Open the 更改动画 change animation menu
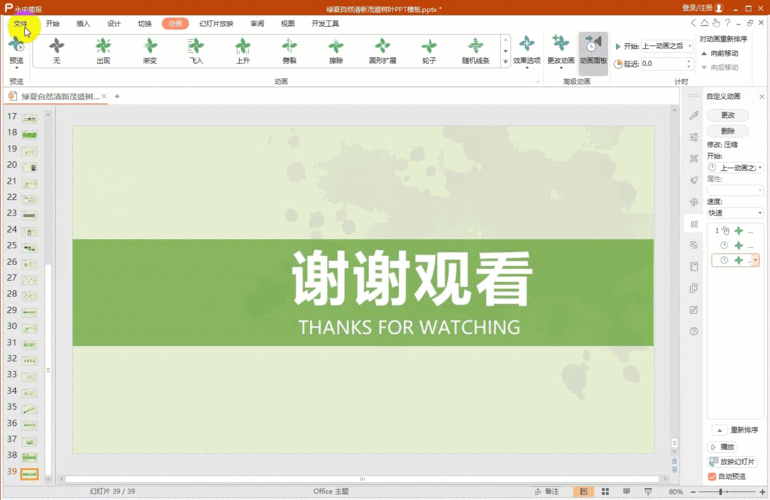Image resolution: width=770 pixels, height=500 pixels. (x=560, y=52)
